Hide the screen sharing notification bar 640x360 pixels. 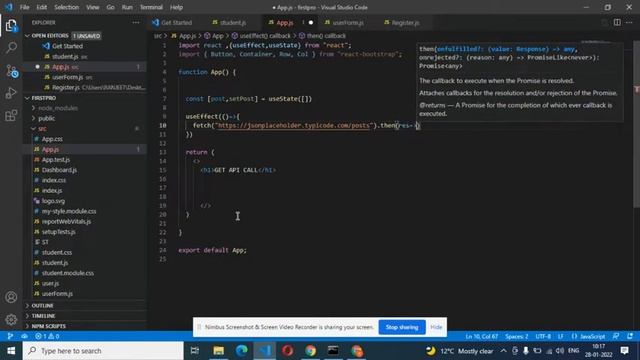436,327
